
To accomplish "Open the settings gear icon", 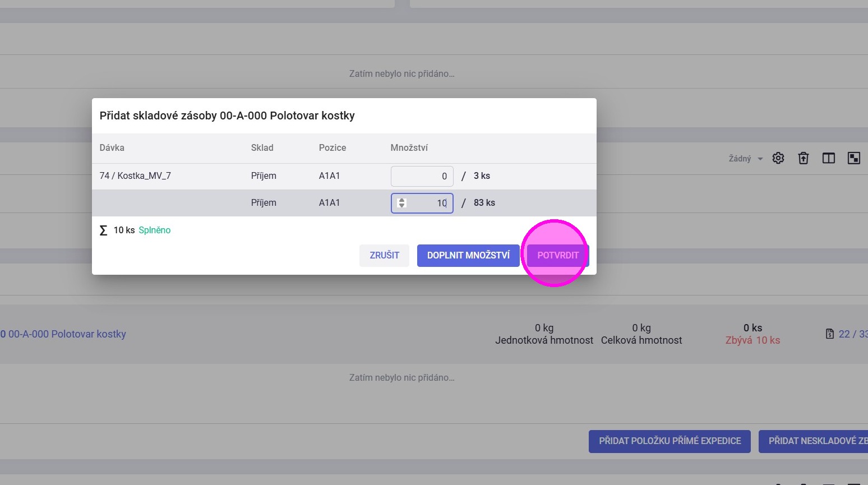I will 778,158.
